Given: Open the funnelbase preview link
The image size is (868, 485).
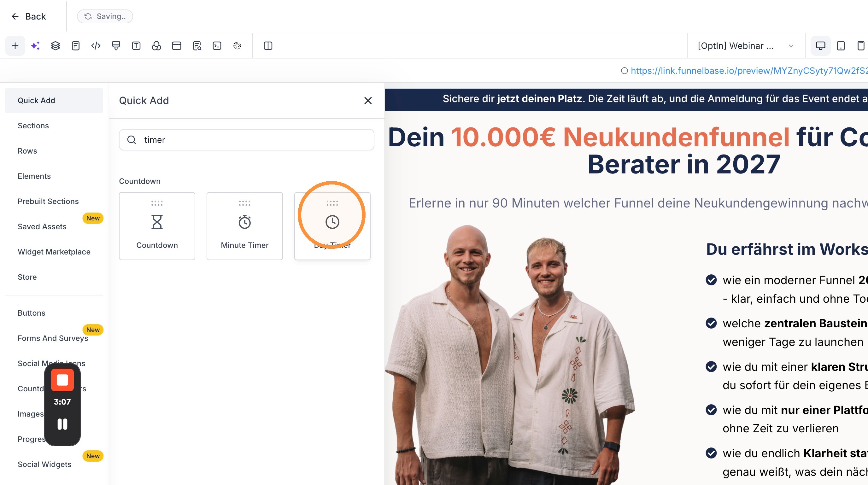Looking at the screenshot, I should [749, 71].
